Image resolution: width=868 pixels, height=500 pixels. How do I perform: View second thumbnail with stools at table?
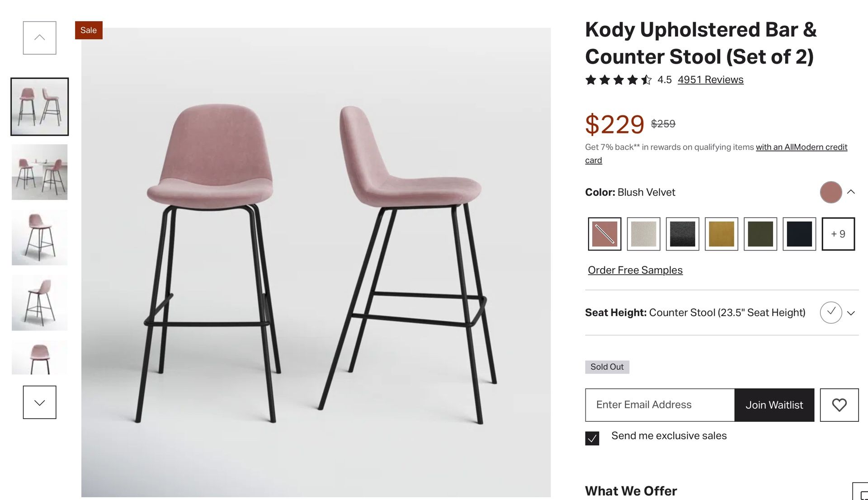point(40,172)
